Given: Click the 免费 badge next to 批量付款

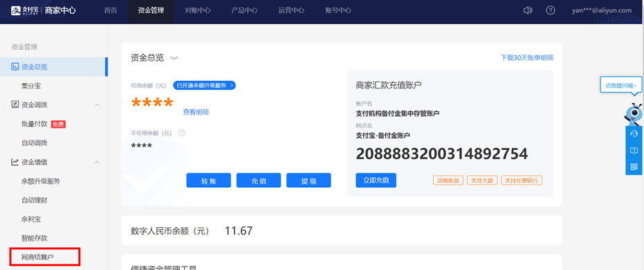Looking at the screenshot, I should pyautogui.click(x=58, y=124).
